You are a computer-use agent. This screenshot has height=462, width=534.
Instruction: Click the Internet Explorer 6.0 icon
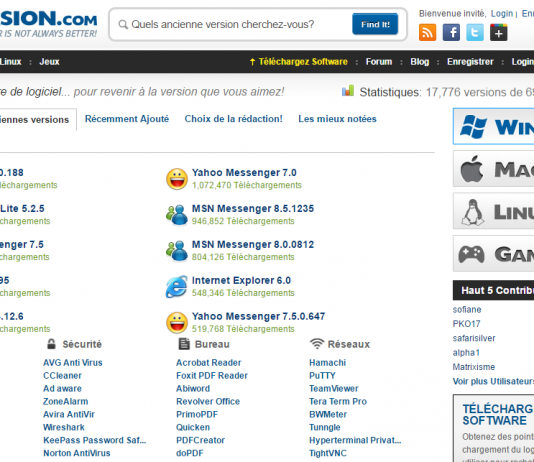coord(177,287)
